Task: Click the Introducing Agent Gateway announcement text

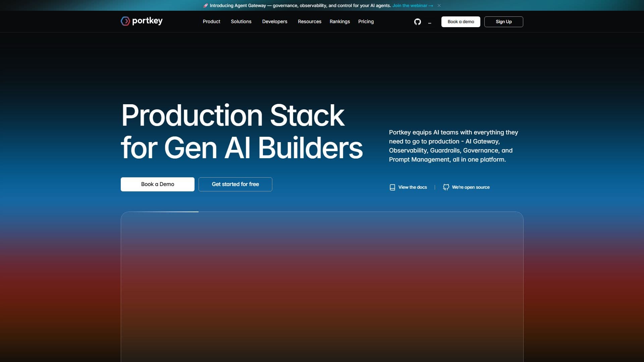Action: pyautogui.click(x=300, y=6)
